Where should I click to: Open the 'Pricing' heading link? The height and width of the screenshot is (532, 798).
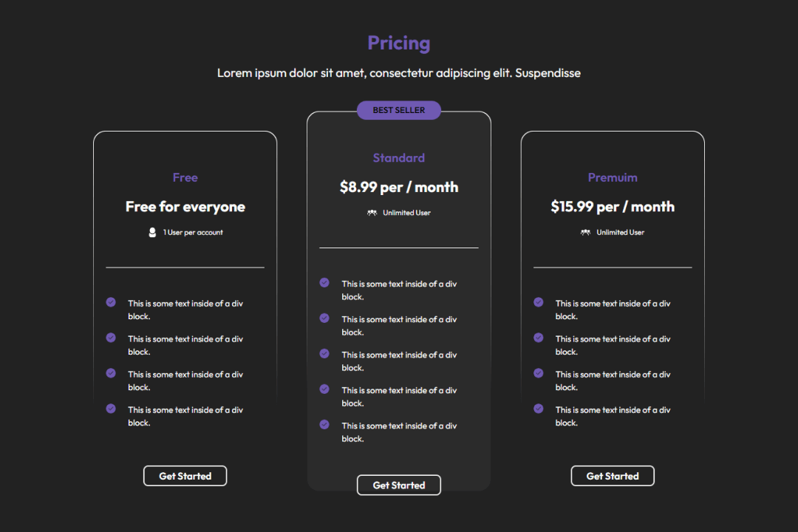tap(399, 42)
